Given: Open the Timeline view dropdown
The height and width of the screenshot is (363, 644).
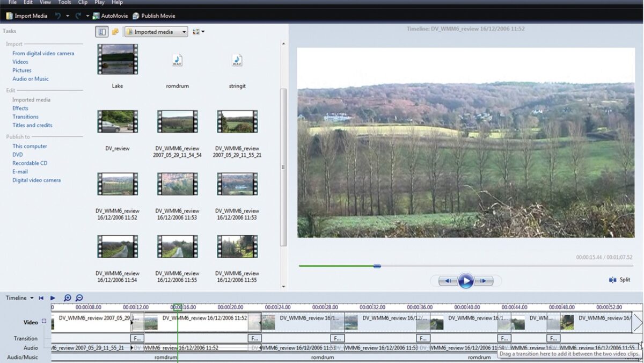Looking at the screenshot, I should pyautogui.click(x=20, y=298).
